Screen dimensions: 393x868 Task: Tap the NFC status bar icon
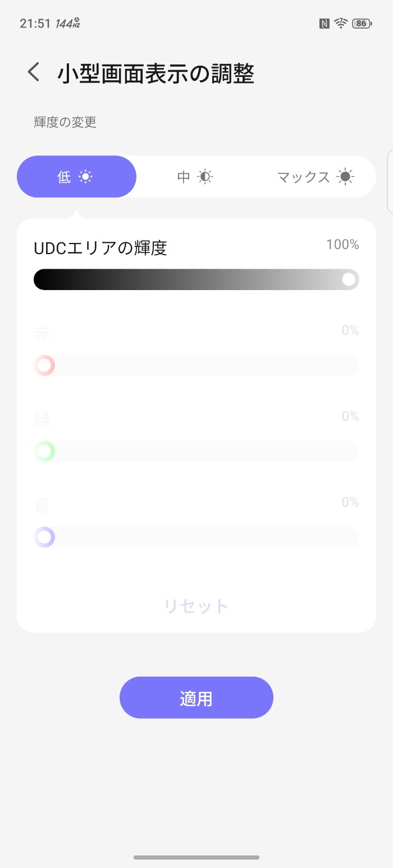[x=324, y=24]
